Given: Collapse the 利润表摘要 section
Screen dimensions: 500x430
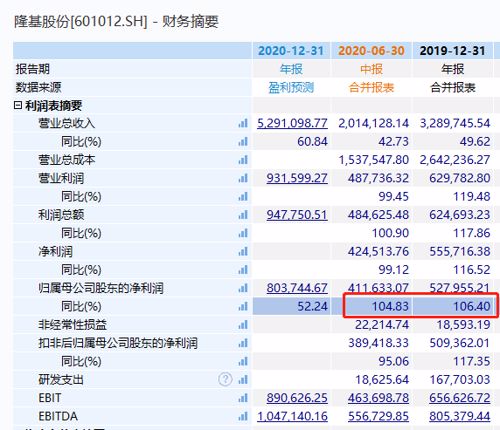Looking at the screenshot, I should pyautogui.click(x=18, y=106).
